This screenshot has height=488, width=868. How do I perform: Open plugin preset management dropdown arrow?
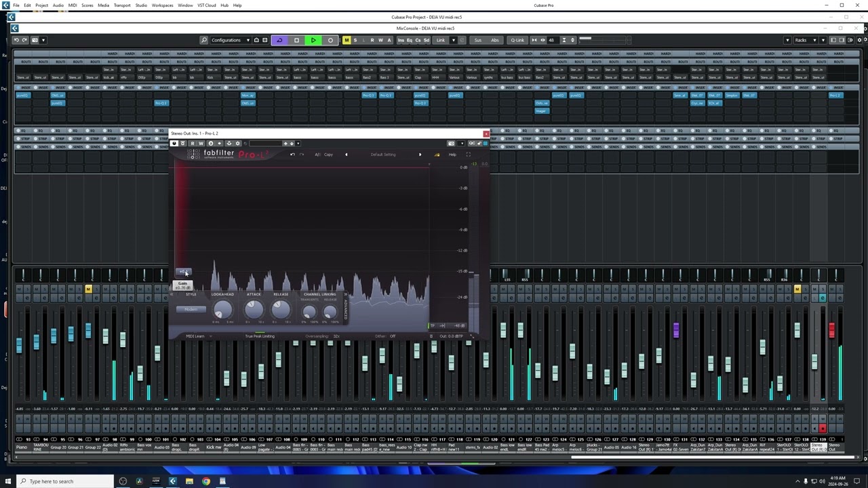coord(298,143)
